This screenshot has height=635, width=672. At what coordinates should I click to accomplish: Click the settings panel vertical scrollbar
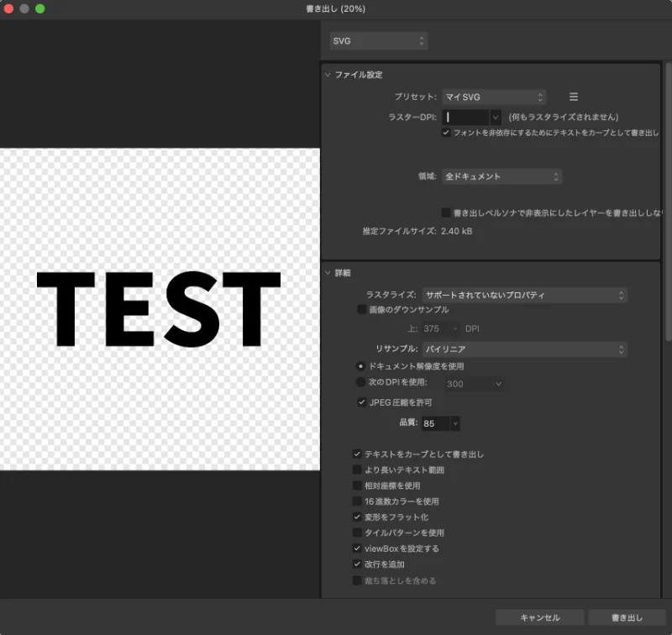click(x=668, y=202)
